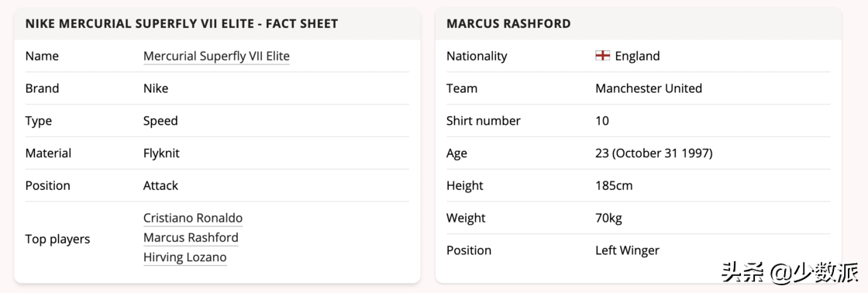The image size is (868, 293).
Task: Click the Marcus Rashford card heading
Action: pos(508,24)
